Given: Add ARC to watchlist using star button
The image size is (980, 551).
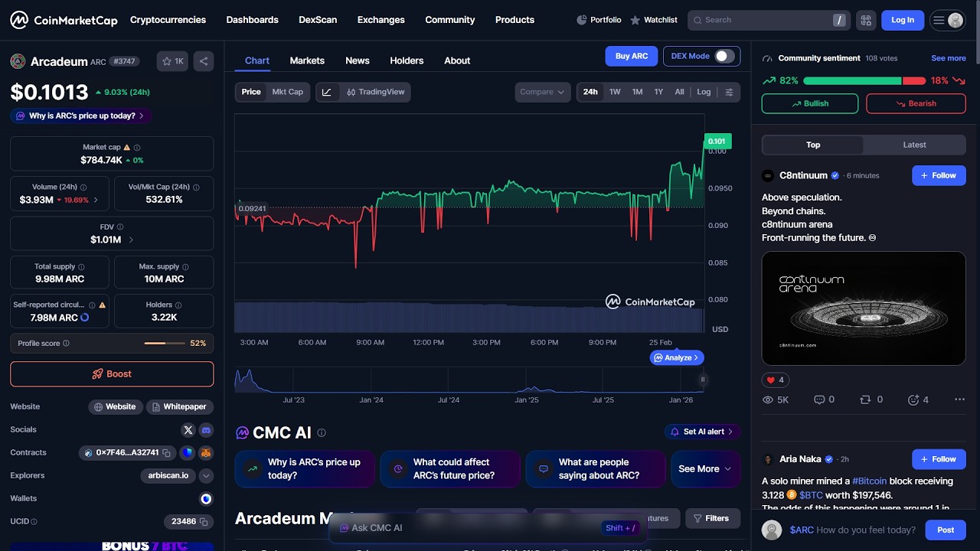Looking at the screenshot, I should (x=173, y=61).
